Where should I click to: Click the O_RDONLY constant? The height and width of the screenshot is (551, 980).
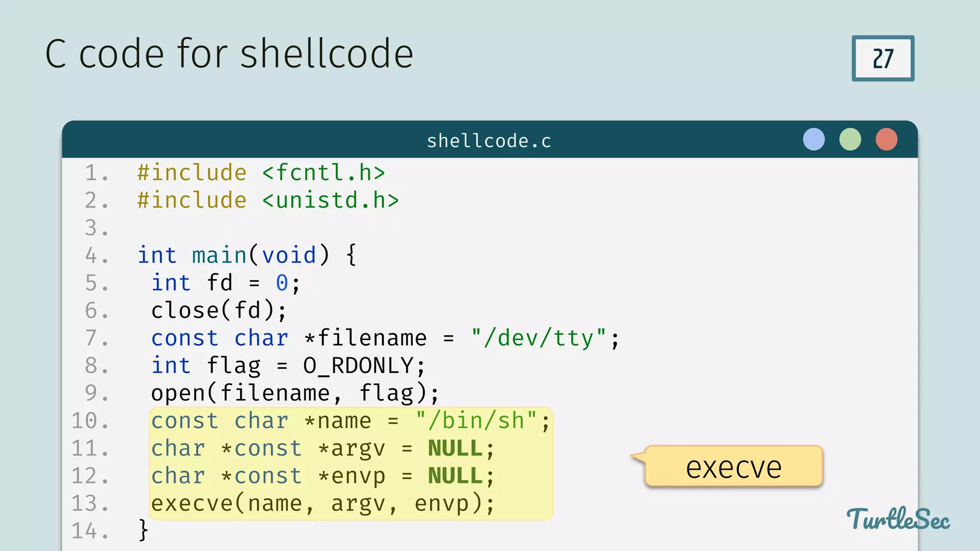(x=358, y=366)
